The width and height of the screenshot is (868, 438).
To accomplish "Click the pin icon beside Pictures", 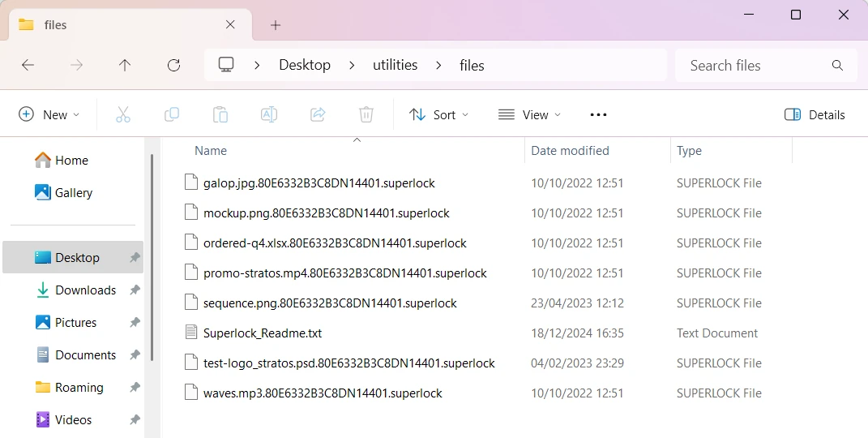I will click(x=135, y=322).
